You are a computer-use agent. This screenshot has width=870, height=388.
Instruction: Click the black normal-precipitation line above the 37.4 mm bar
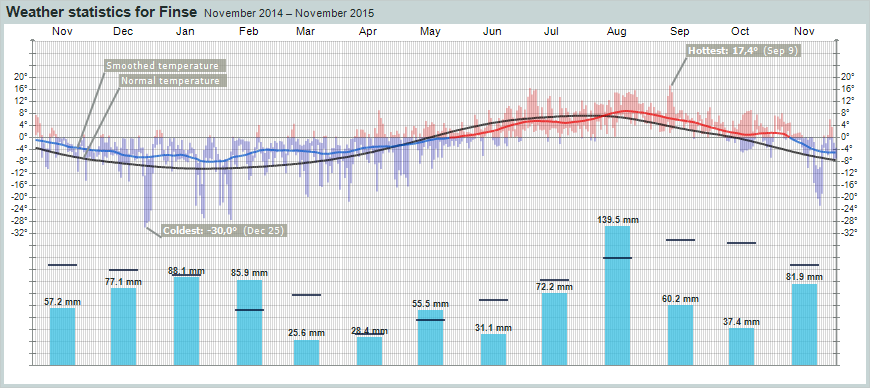click(741, 243)
